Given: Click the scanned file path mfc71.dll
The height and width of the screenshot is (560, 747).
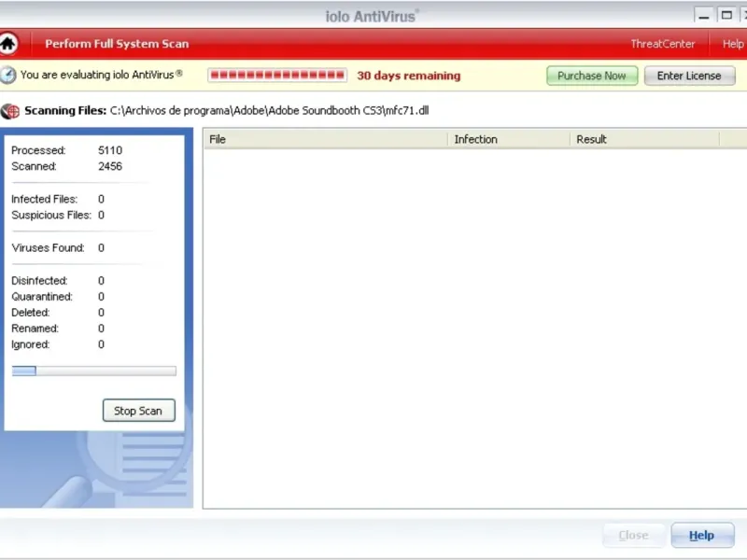Looking at the screenshot, I should [x=269, y=110].
